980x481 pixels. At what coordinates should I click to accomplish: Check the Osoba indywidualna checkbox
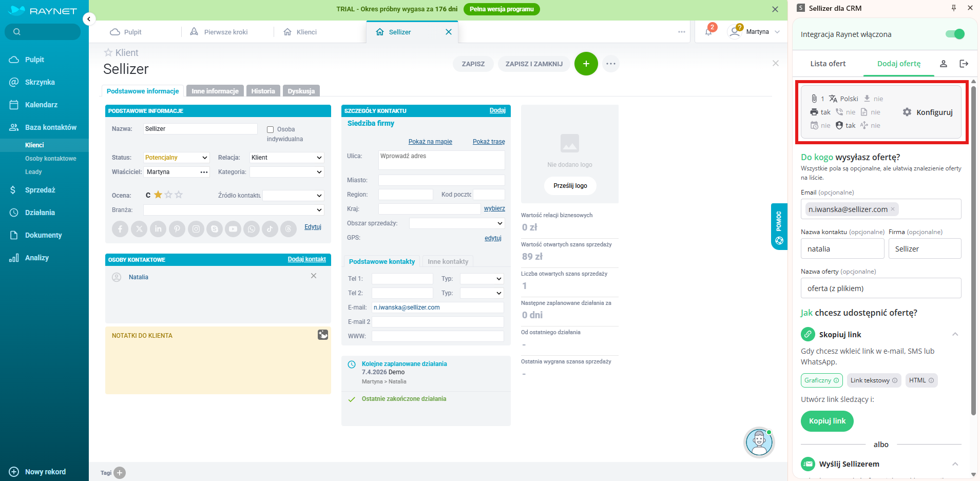[270, 129]
